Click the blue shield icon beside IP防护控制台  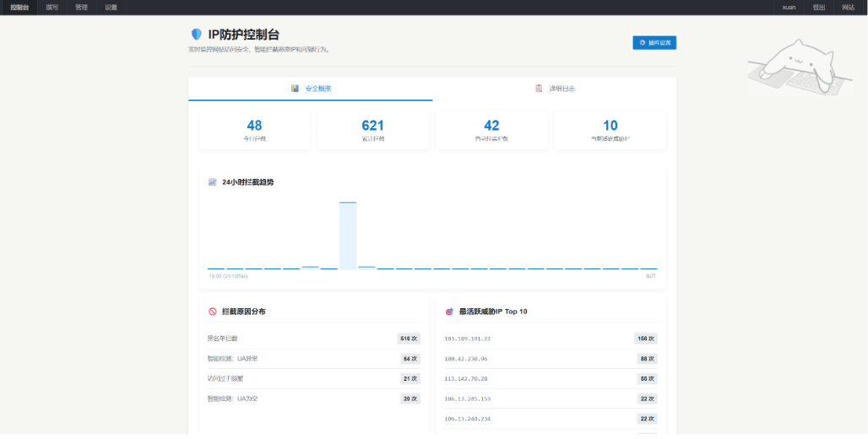(x=197, y=35)
